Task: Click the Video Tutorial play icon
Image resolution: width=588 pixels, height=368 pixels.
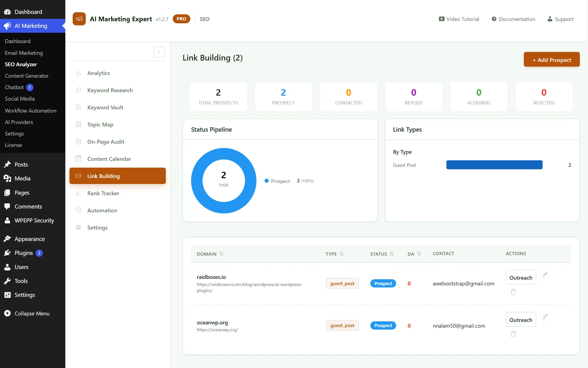Action: (x=441, y=19)
